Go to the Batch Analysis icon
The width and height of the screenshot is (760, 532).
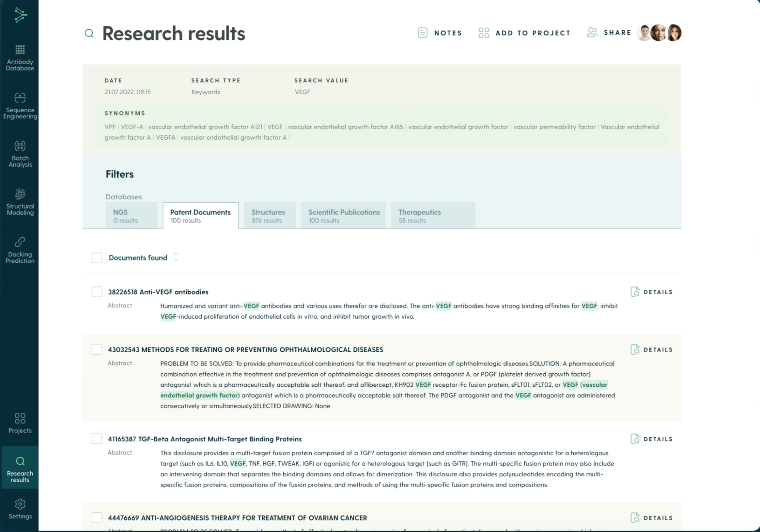(x=20, y=146)
